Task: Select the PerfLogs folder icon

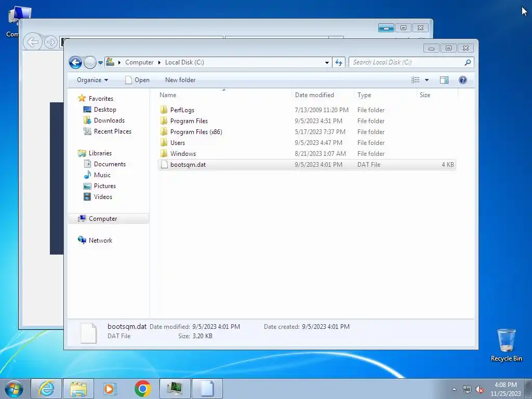Action: click(164, 110)
